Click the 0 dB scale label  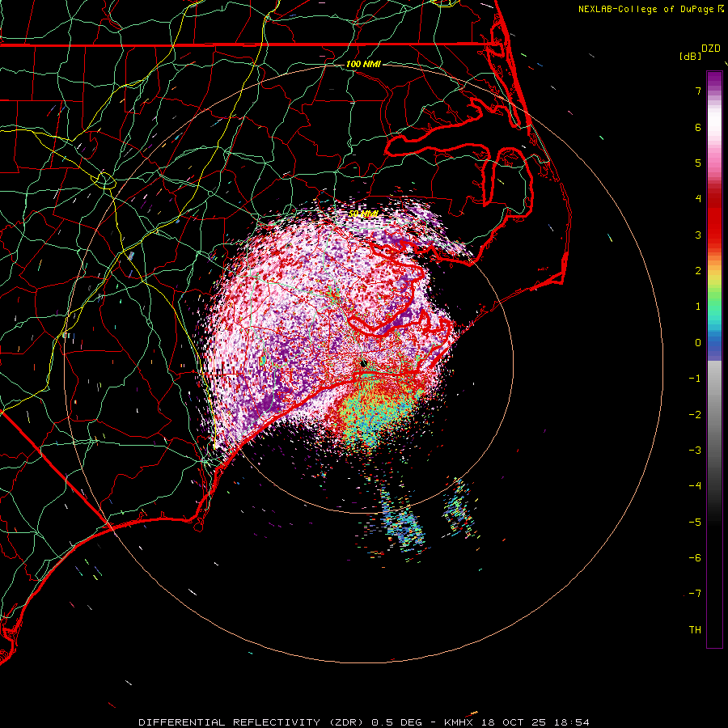click(698, 343)
